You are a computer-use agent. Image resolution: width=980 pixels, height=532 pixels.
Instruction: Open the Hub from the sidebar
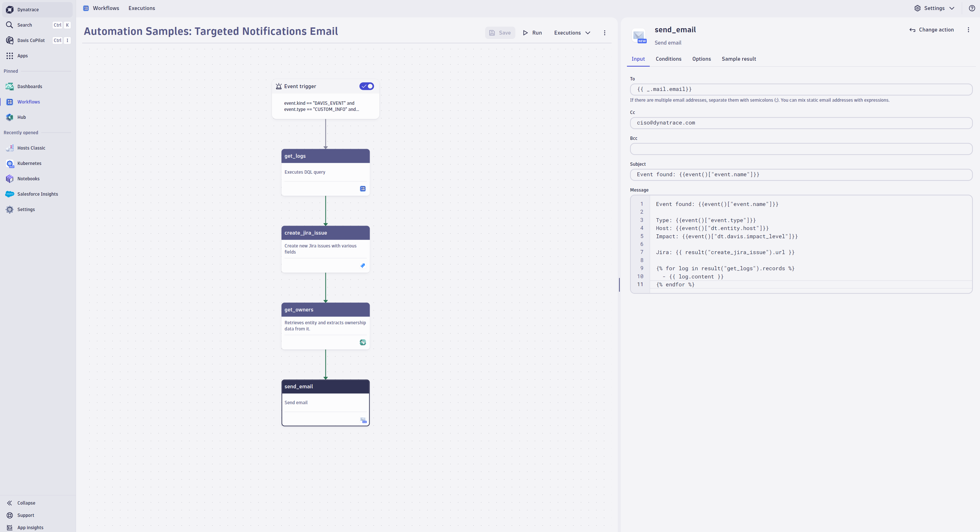(x=22, y=117)
